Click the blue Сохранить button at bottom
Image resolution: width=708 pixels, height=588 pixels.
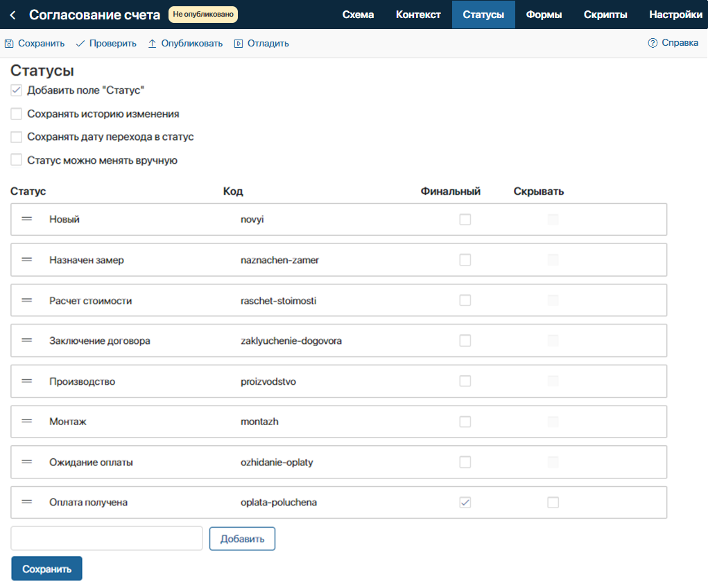[x=47, y=569]
